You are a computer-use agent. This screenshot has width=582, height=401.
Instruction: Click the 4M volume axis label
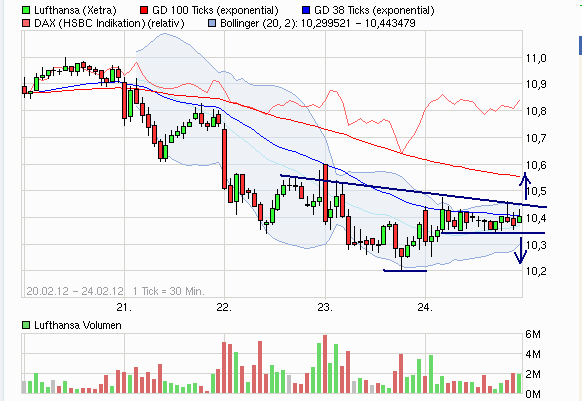[x=533, y=354]
